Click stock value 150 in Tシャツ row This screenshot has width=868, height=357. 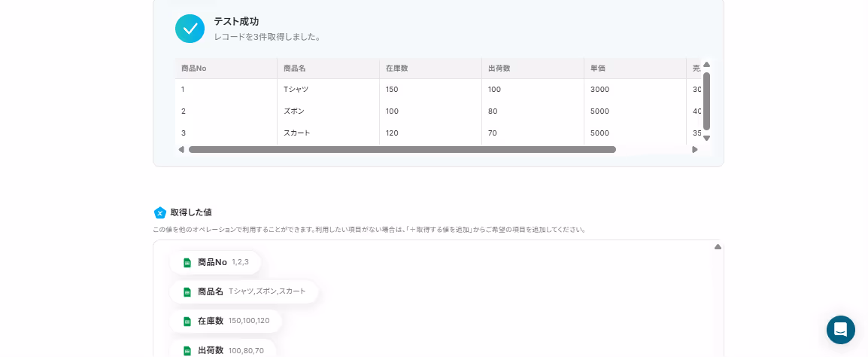pos(431,89)
